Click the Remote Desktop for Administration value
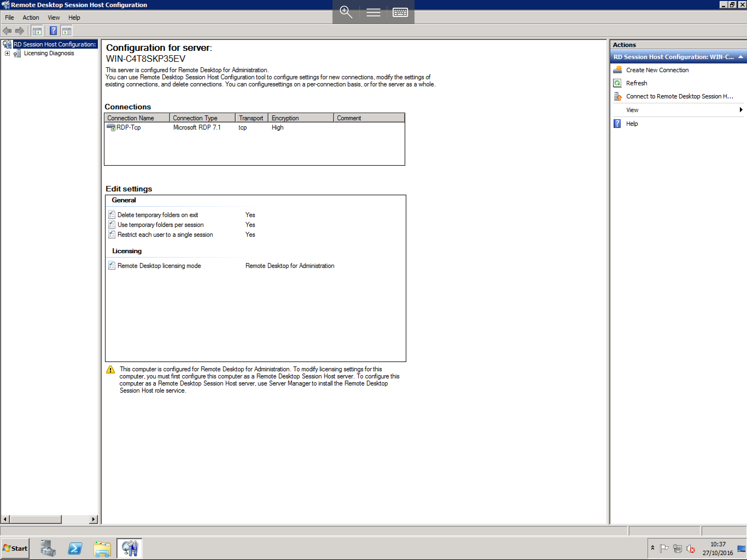The width and height of the screenshot is (747, 560). tap(290, 266)
